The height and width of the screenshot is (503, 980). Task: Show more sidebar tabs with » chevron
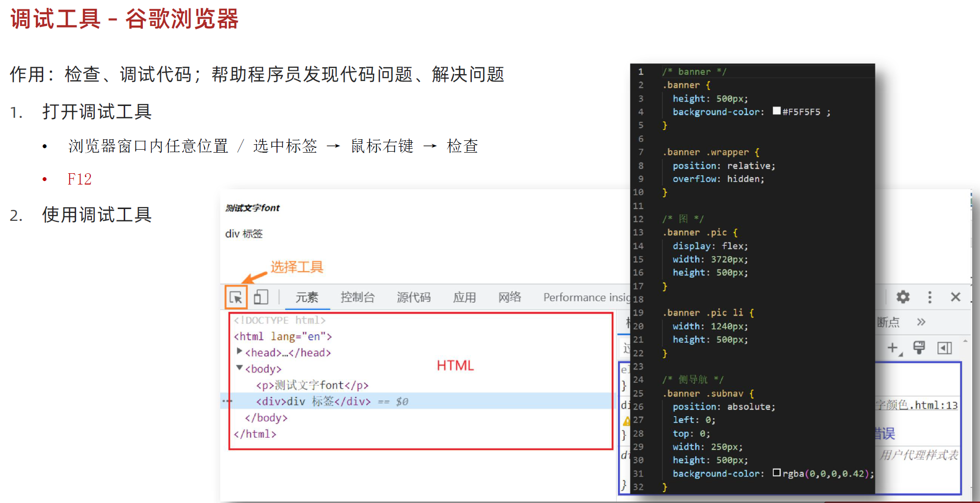pos(921,322)
